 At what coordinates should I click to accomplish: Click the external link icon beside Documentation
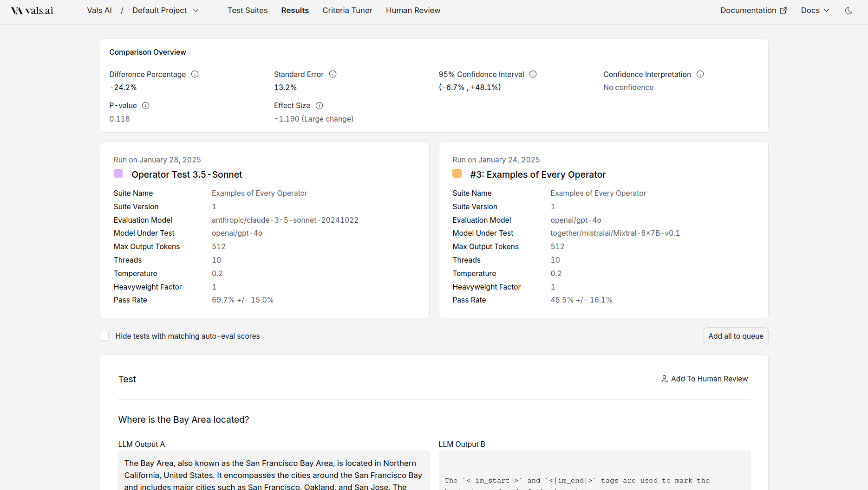[783, 10]
